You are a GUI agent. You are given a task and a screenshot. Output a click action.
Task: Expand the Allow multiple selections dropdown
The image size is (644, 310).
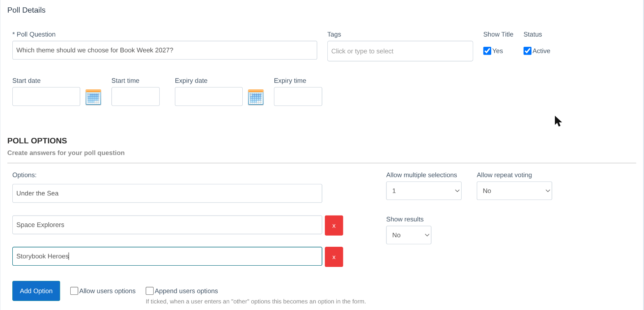tap(424, 191)
